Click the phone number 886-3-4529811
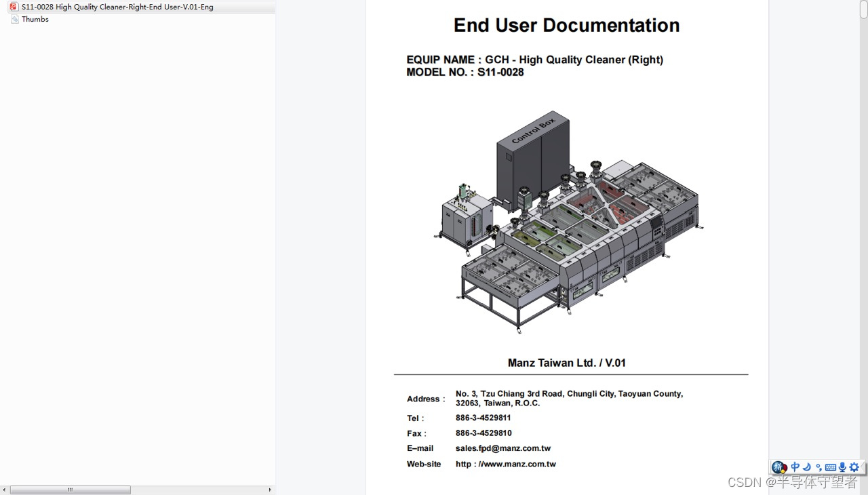Viewport: 868px width, 495px height. [483, 418]
